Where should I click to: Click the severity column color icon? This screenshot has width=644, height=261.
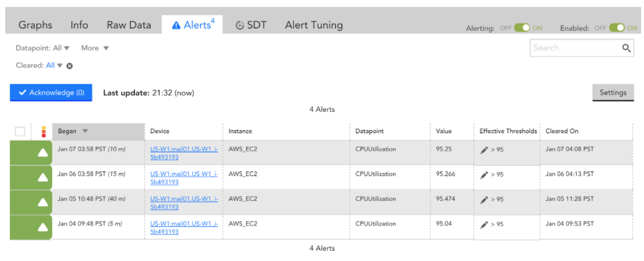pyautogui.click(x=44, y=131)
